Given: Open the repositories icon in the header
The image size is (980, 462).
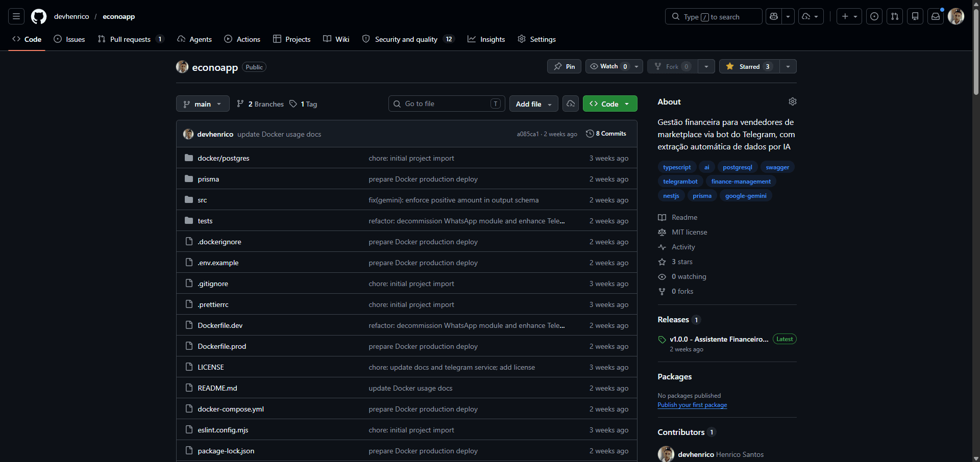Looking at the screenshot, I should (x=915, y=16).
